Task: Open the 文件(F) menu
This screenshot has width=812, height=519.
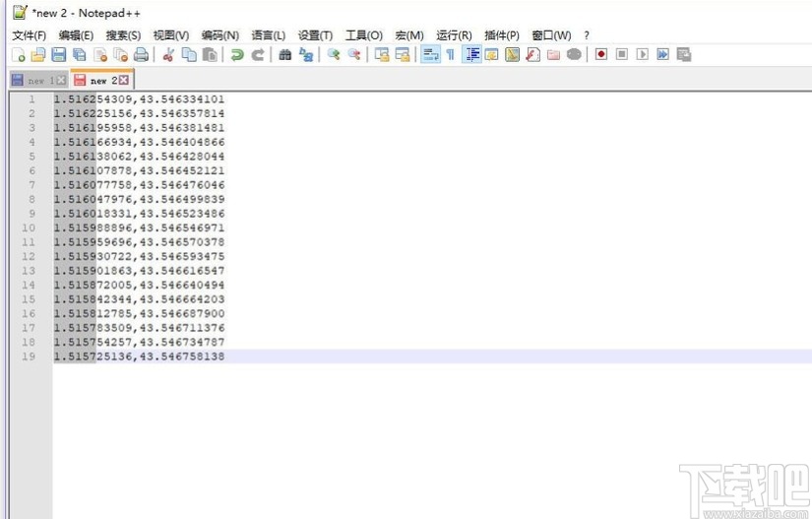Action: tap(29, 35)
